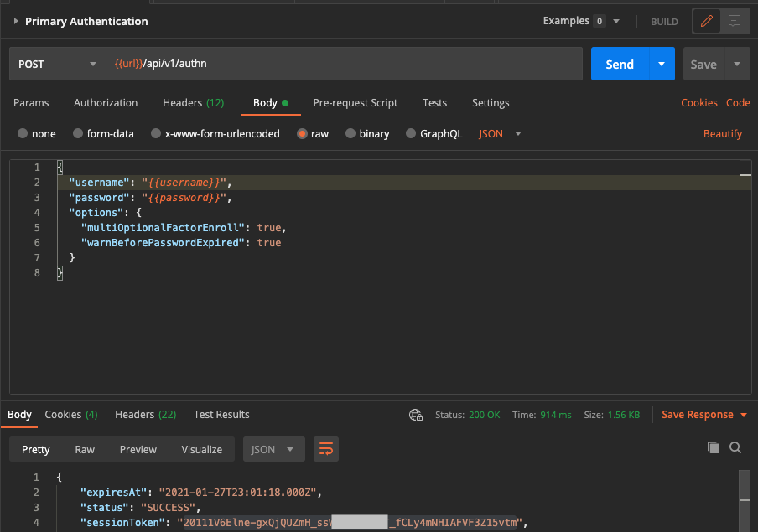Select the none body type radio
758x532 pixels.
23,133
